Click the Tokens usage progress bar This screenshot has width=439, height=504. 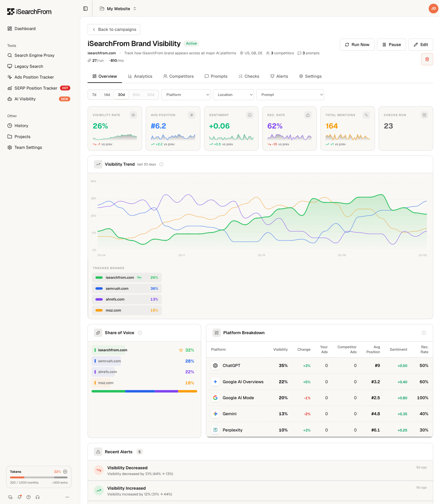[39, 478]
